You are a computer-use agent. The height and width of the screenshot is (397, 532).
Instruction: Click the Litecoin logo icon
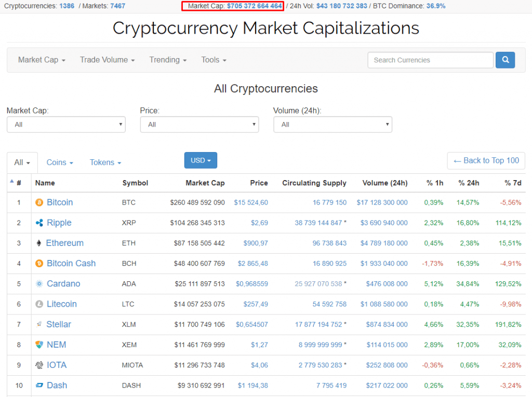coord(39,304)
